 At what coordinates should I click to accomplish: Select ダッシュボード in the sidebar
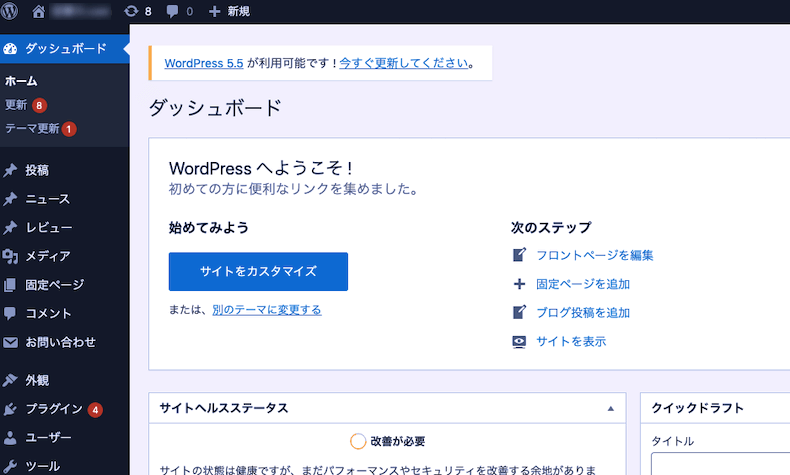[x=64, y=49]
